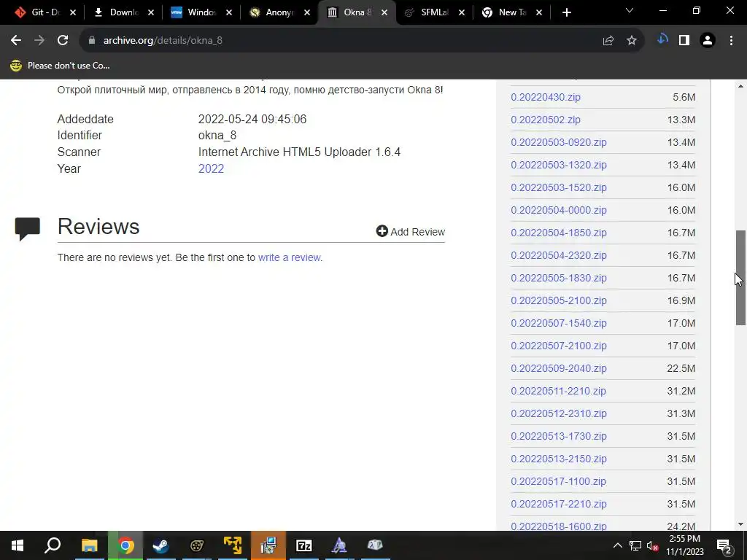Select the Addeddate value 2022-05-24 09:45:06

tap(252, 119)
